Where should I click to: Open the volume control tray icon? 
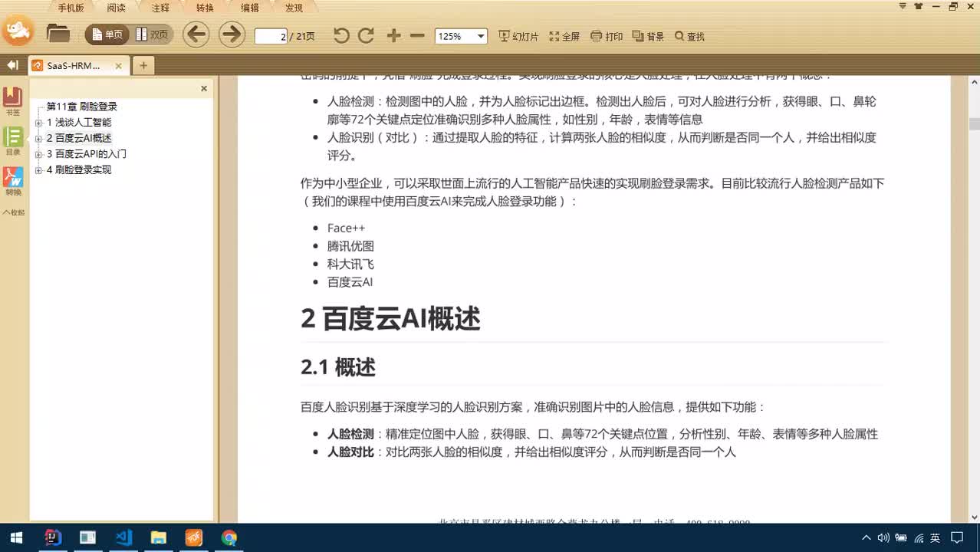point(883,538)
